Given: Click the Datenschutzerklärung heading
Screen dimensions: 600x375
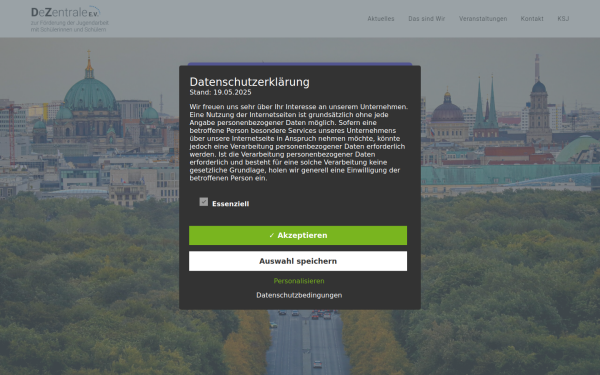Looking at the screenshot, I should pyautogui.click(x=249, y=82).
